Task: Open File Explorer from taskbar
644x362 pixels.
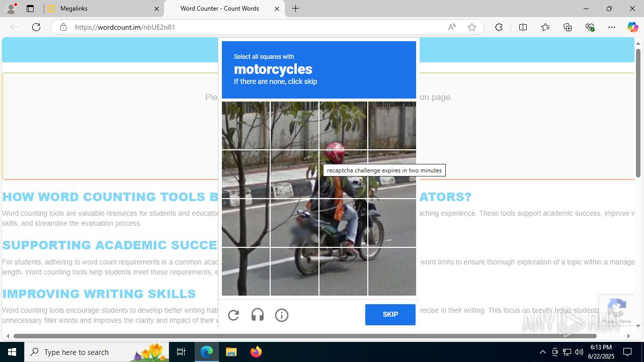Action: (231, 352)
